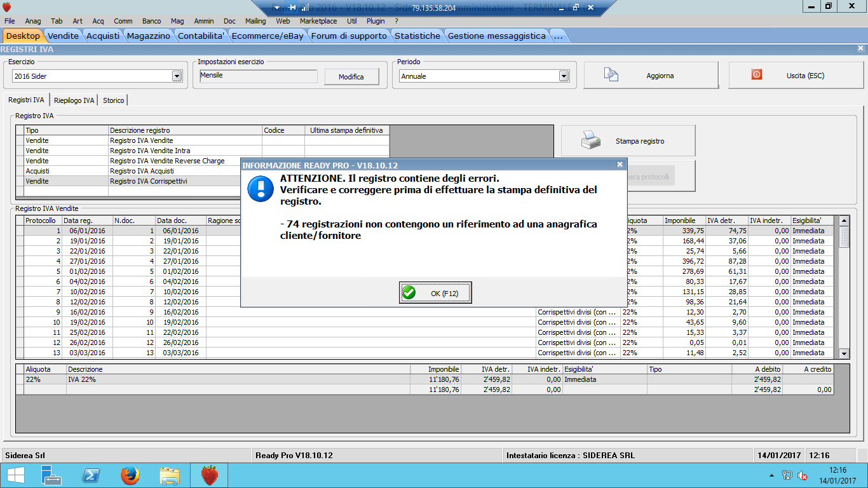Screen dimensions: 868x488
Task: Click the Aggiorna button
Action: point(651,76)
